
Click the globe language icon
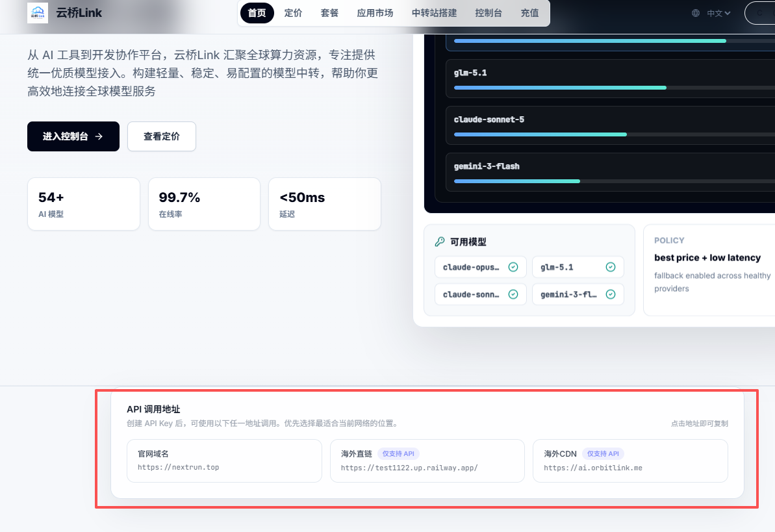(696, 14)
